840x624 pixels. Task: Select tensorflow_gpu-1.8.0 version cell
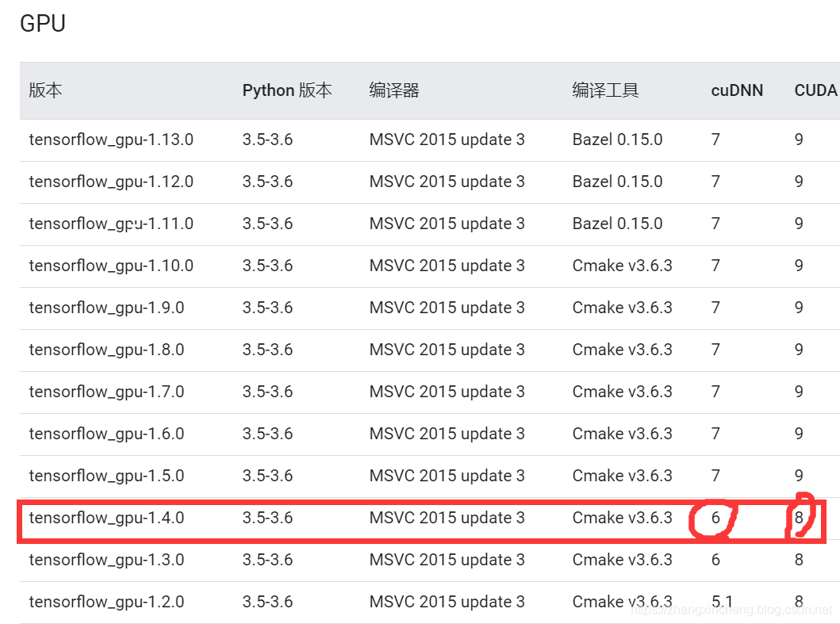click(106, 350)
